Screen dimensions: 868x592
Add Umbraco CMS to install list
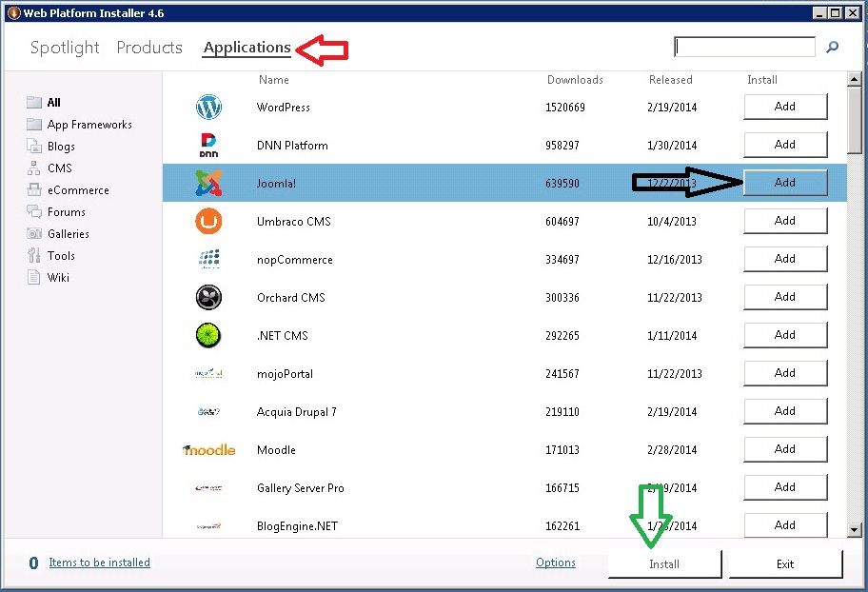[785, 221]
